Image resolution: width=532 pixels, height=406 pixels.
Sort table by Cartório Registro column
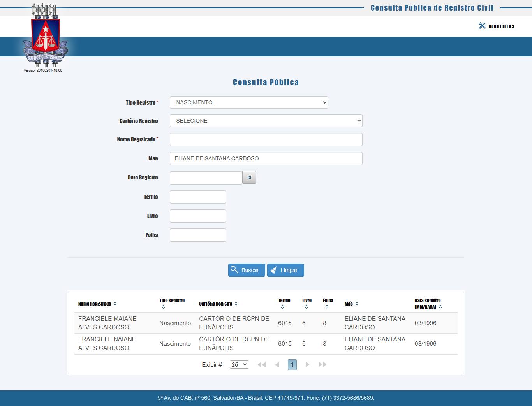[236, 304]
